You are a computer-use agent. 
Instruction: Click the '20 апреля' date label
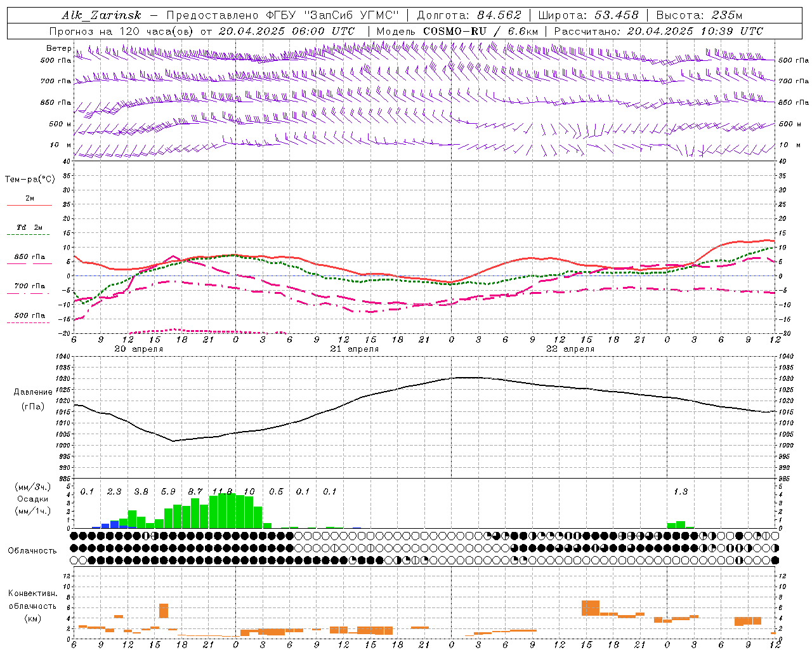pos(138,349)
